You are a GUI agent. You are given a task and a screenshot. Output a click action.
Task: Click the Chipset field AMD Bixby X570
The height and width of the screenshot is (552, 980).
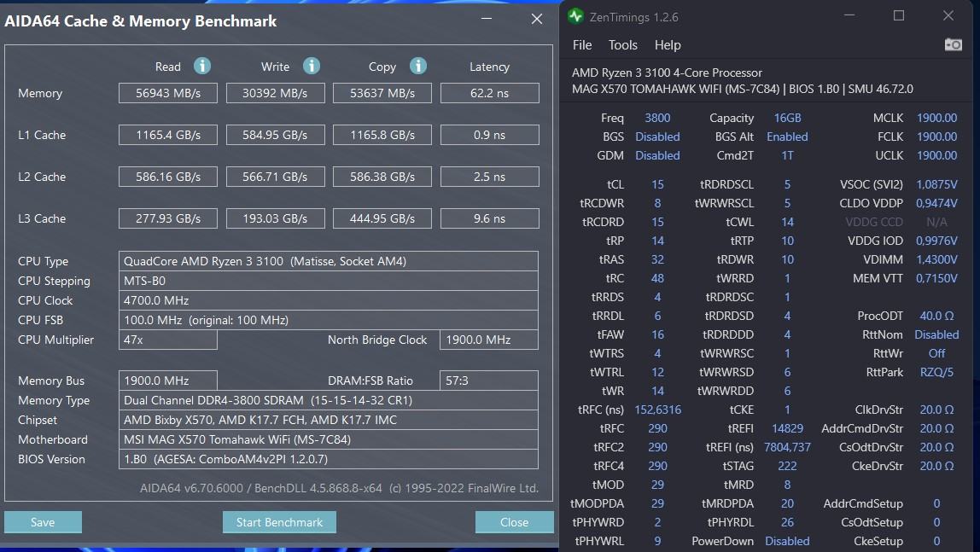(x=328, y=420)
